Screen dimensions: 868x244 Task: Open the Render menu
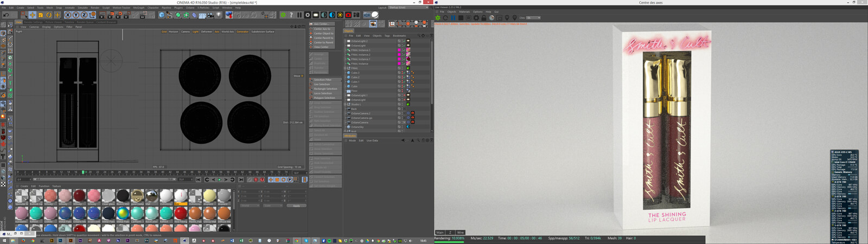pyautogui.click(x=95, y=8)
